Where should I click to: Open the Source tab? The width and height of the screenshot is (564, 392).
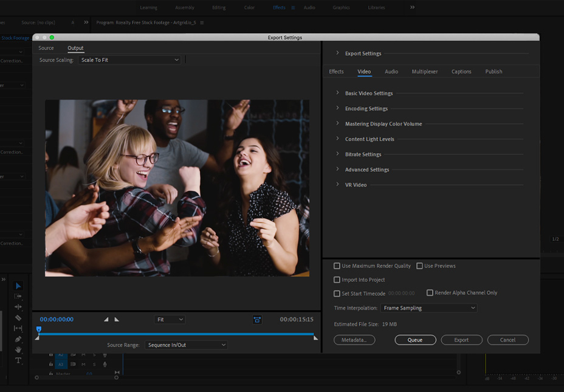(46, 48)
